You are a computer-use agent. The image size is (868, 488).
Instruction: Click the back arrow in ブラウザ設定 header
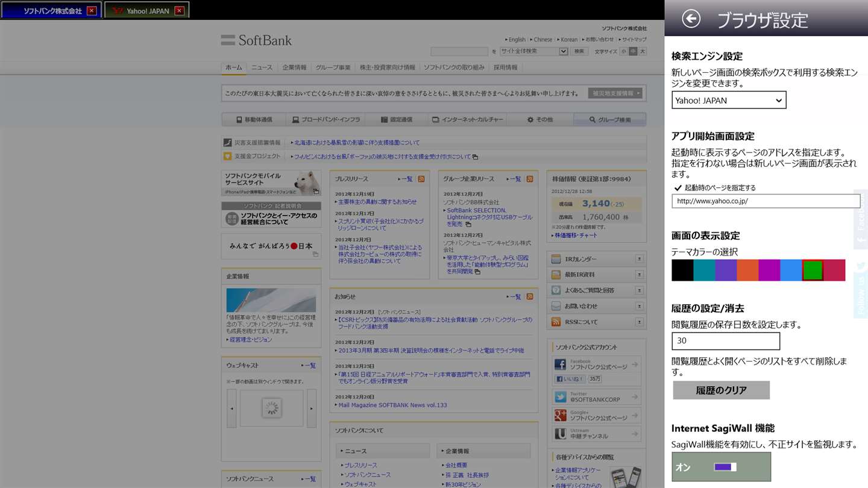(x=691, y=19)
